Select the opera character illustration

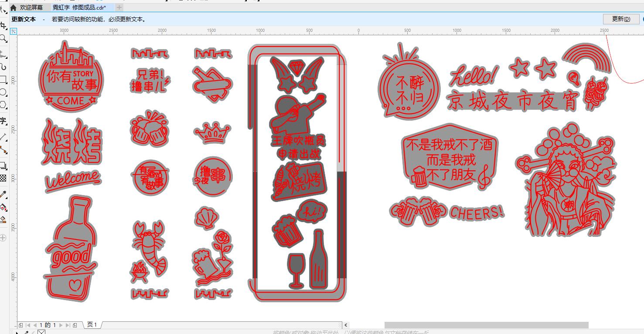(566, 179)
